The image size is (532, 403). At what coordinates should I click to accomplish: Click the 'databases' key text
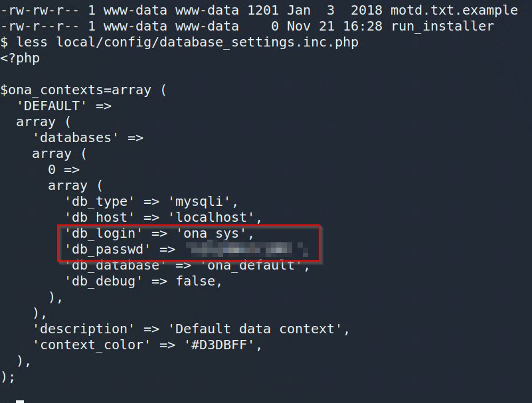[76, 137]
